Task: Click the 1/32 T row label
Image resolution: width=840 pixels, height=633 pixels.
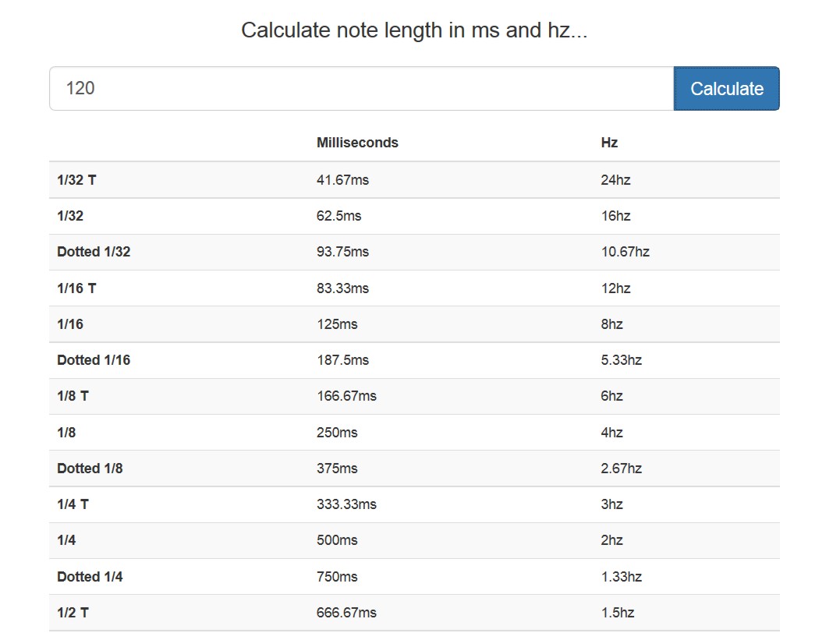Action: tap(76, 180)
